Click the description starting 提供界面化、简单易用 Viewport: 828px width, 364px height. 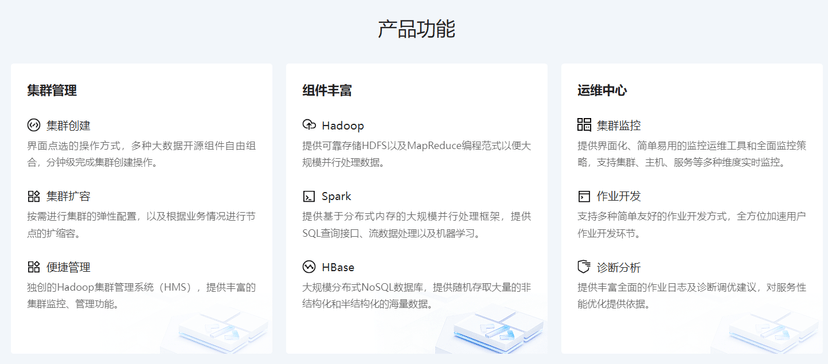692,154
